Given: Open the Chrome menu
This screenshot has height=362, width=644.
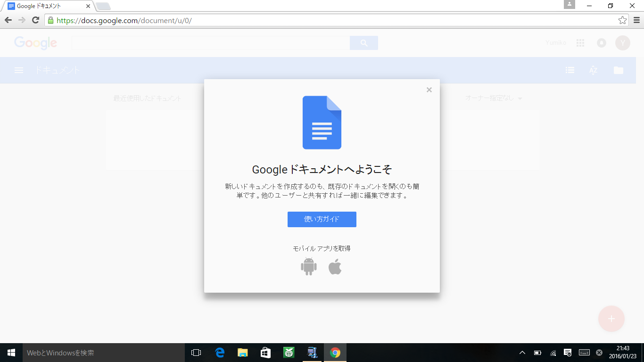Looking at the screenshot, I should pyautogui.click(x=636, y=20).
